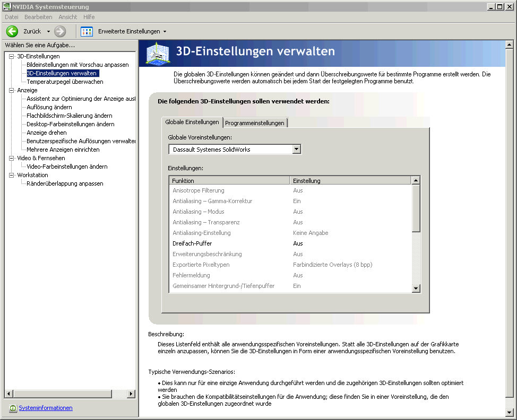This screenshot has width=517, height=420.
Task: Click the Einstellung column header
Action: tap(350, 180)
